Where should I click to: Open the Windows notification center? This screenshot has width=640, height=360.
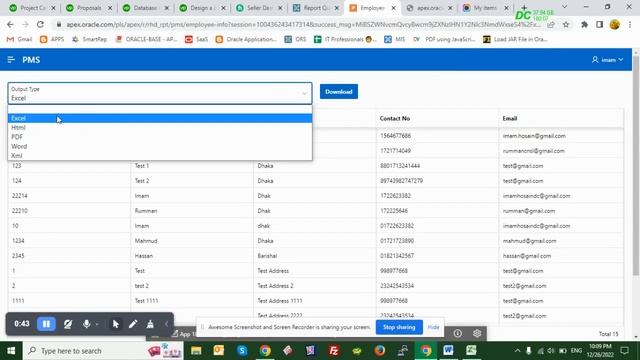pos(624,351)
